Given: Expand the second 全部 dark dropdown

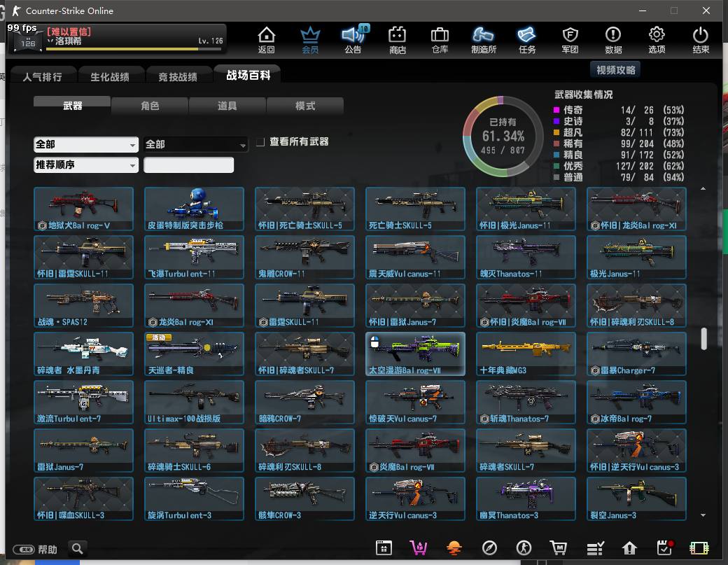Looking at the screenshot, I should pos(195,144).
